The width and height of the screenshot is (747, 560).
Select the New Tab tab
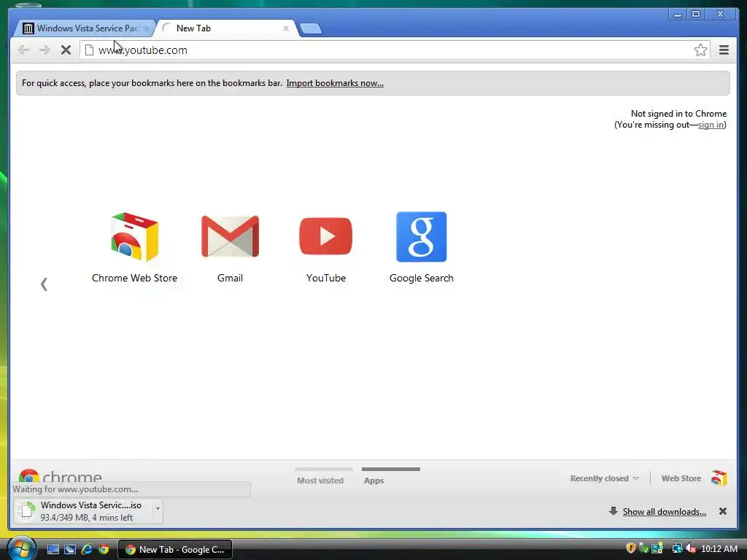225,28
